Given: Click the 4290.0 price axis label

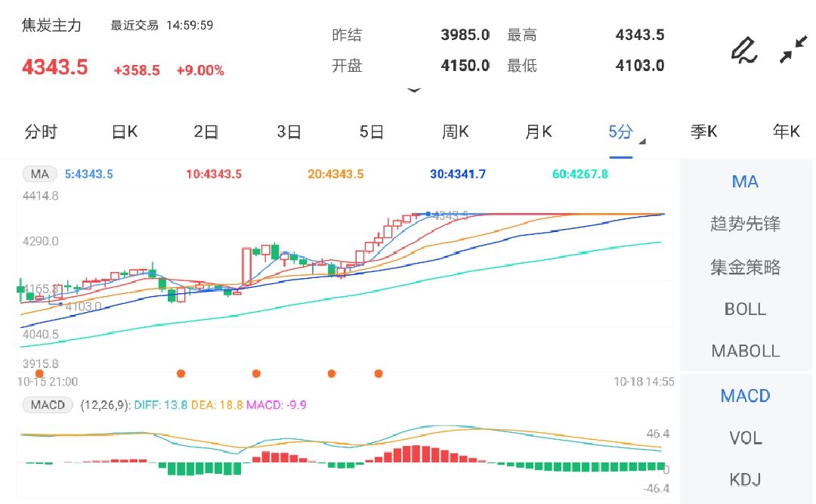Looking at the screenshot, I should coord(41,241).
